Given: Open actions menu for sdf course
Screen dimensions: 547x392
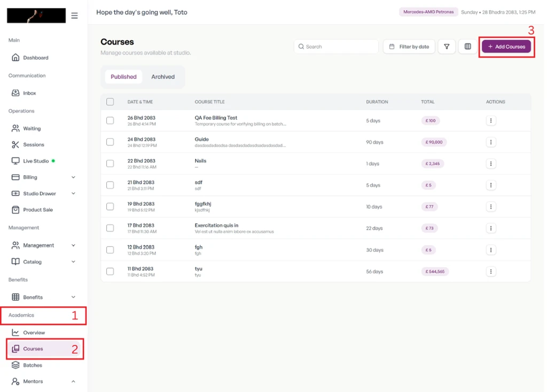Looking at the screenshot, I should 491,185.
